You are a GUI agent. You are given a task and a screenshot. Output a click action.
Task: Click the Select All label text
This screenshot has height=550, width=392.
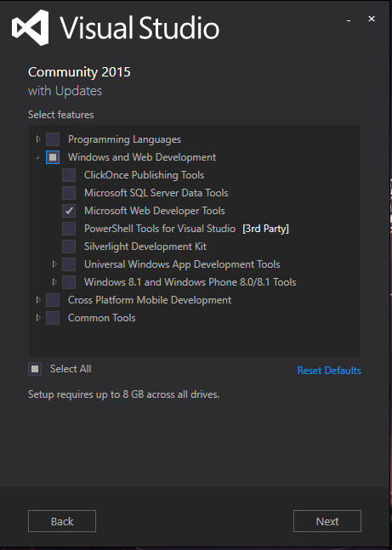click(71, 369)
